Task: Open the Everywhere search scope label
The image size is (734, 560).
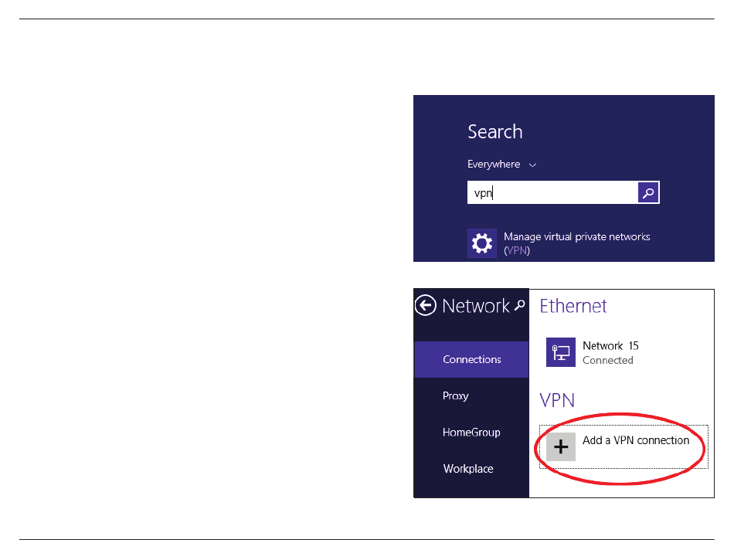Action: coord(494,165)
